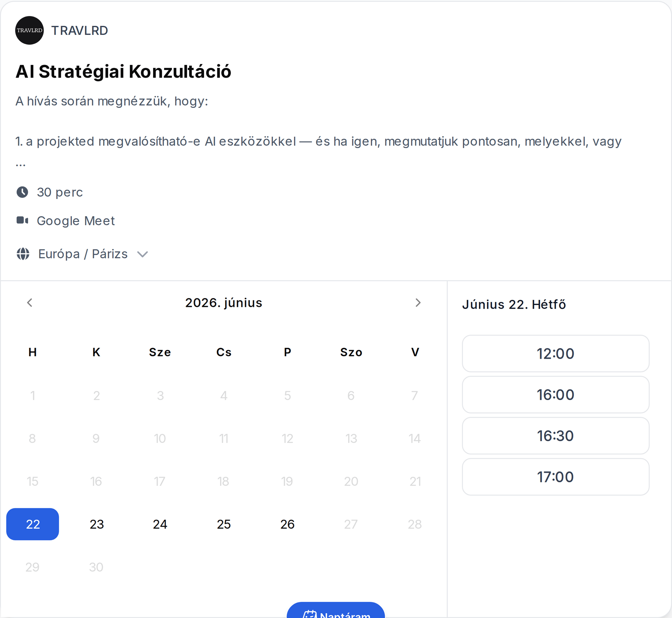Screen dimensions: 672x618
Task: Go to next month arrow
Action: click(x=418, y=303)
